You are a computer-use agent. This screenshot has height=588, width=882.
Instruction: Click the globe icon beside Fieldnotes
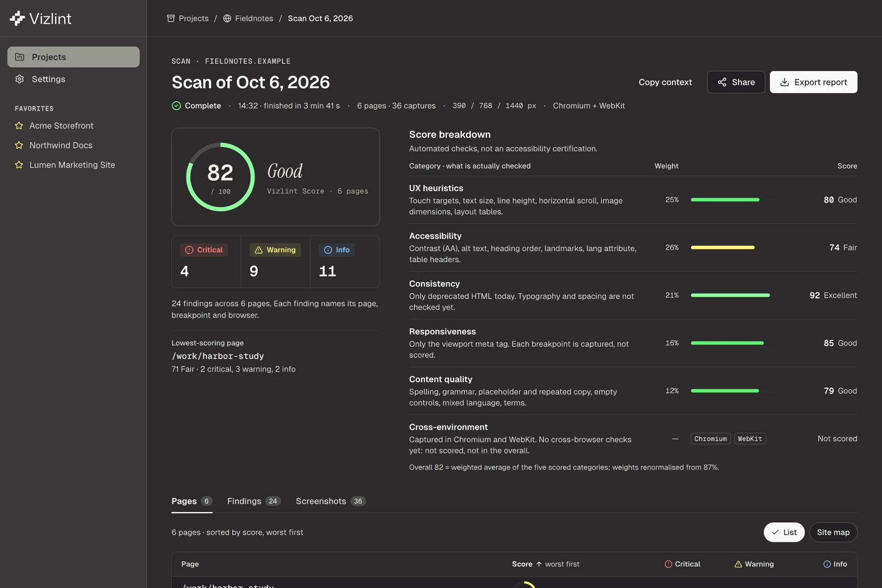(x=227, y=18)
